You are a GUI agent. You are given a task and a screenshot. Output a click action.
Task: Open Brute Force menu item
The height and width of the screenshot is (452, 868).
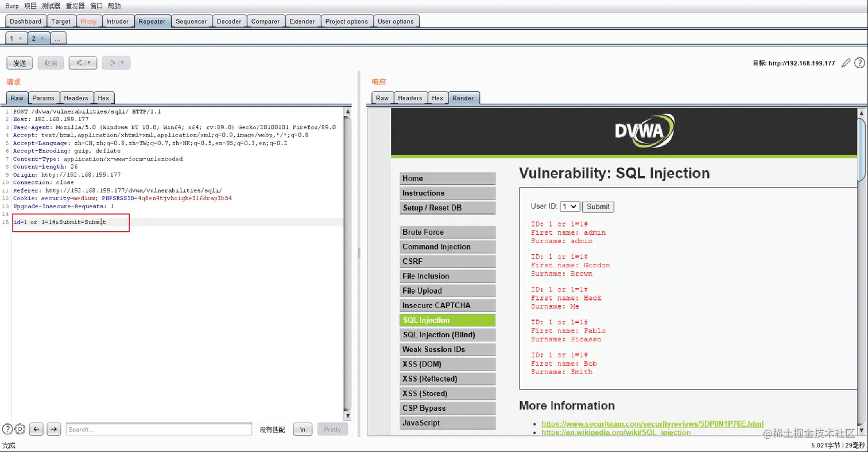(447, 232)
